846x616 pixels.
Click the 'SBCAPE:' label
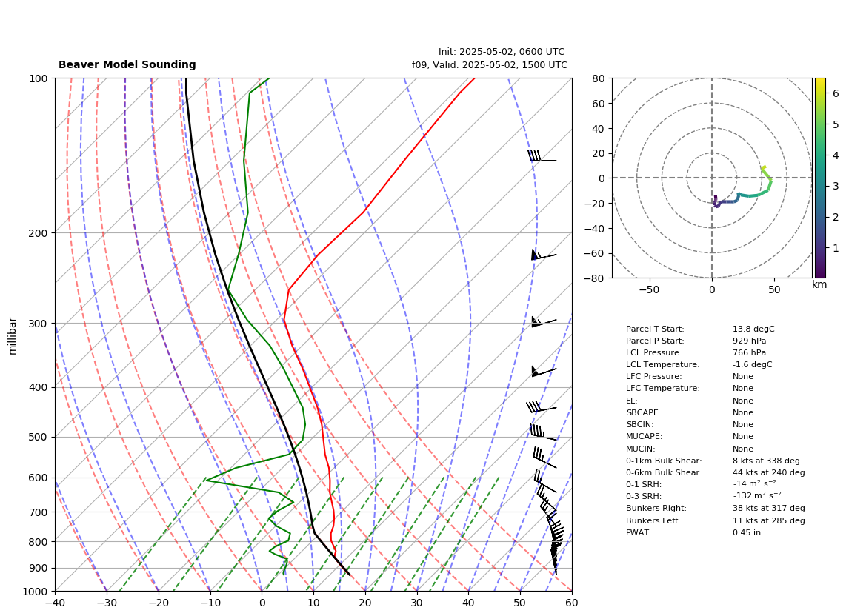(x=643, y=412)
